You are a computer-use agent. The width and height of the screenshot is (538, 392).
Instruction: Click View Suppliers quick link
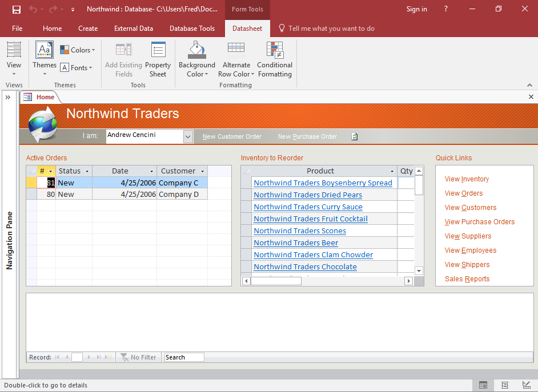click(468, 236)
